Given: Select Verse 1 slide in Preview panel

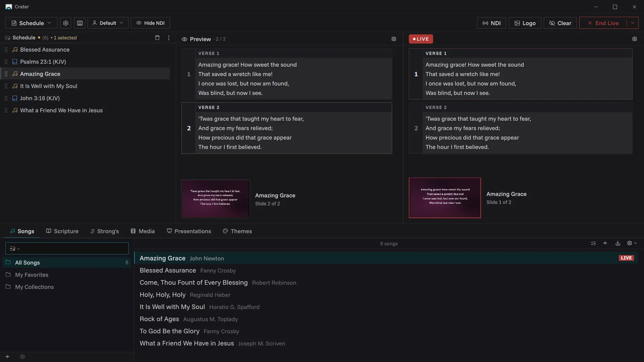Looking at the screenshot, I should (x=287, y=74).
